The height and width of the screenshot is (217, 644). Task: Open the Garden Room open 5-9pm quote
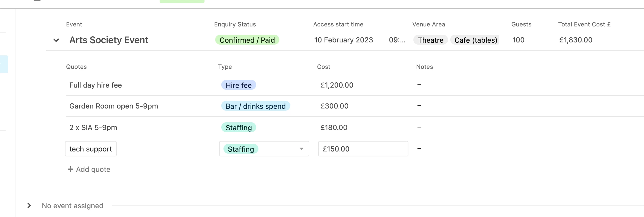click(x=114, y=106)
